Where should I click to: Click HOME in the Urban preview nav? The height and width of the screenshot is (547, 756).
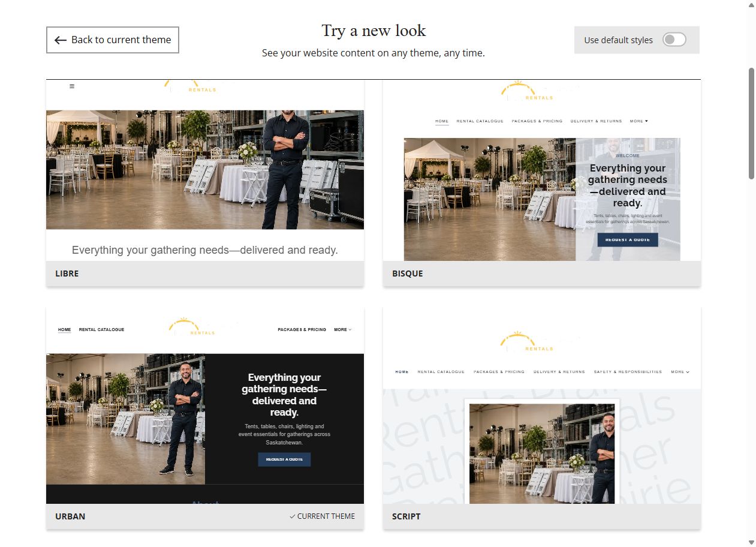(64, 330)
